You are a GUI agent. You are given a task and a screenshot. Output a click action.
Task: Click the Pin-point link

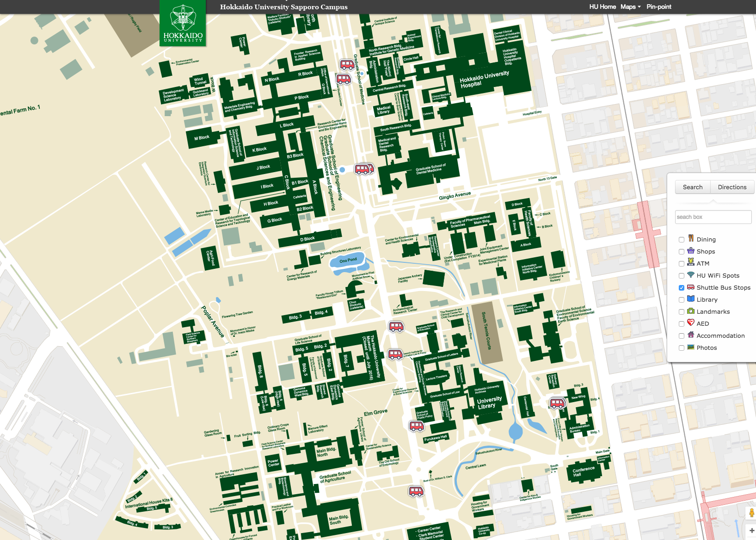click(x=658, y=7)
